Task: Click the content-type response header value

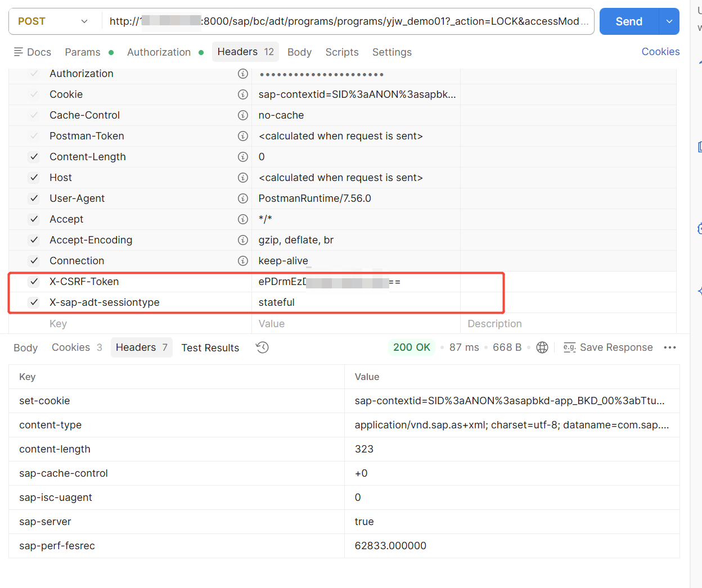Action: point(512,425)
